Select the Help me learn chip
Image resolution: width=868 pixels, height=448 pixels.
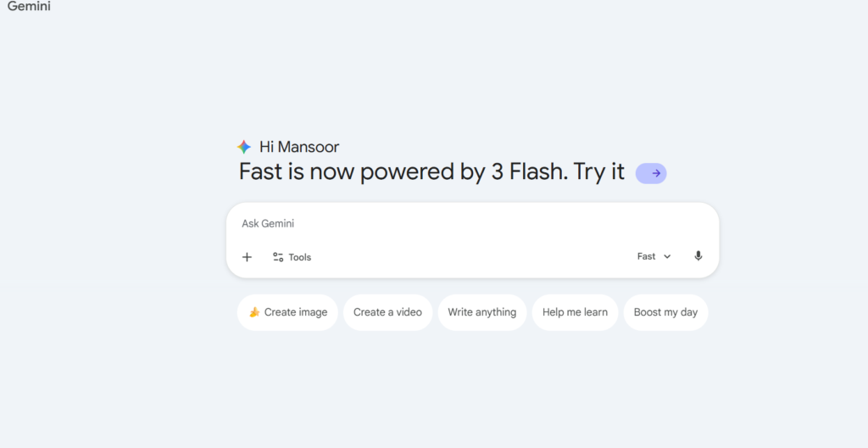tap(575, 312)
